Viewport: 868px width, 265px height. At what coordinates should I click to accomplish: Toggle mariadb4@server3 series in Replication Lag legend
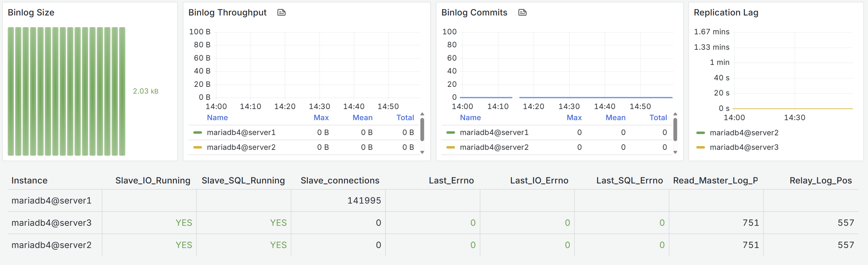[744, 147]
